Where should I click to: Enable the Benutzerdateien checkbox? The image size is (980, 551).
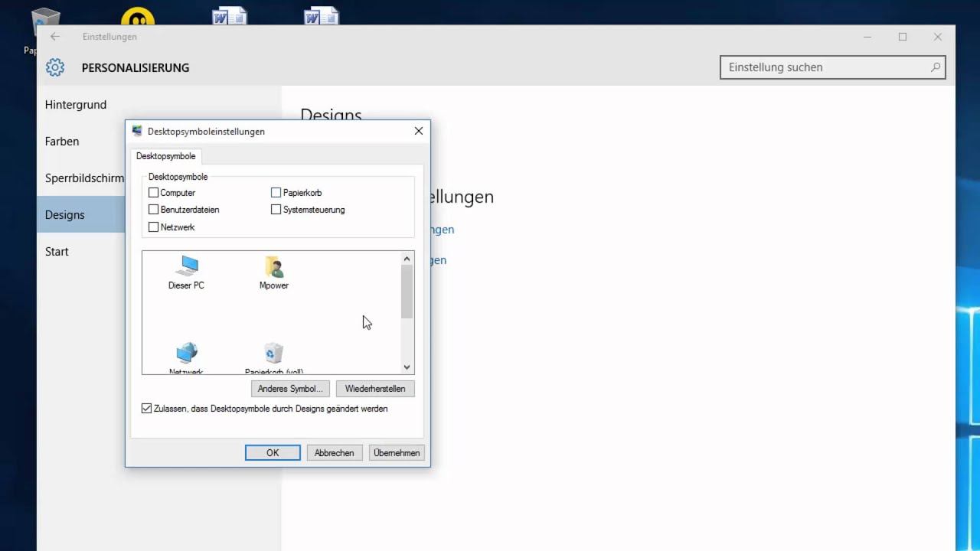153,210
